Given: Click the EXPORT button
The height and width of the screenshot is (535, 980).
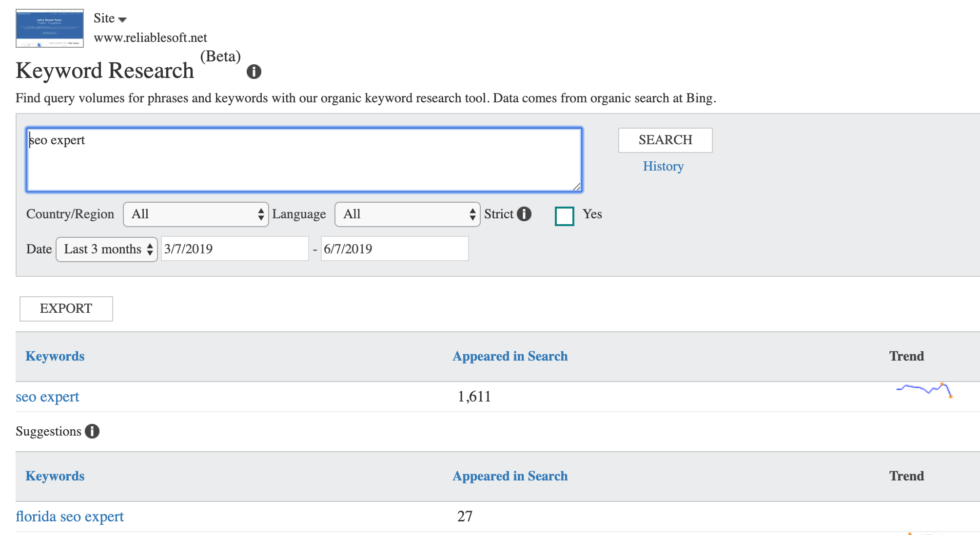Looking at the screenshot, I should (x=66, y=309).
